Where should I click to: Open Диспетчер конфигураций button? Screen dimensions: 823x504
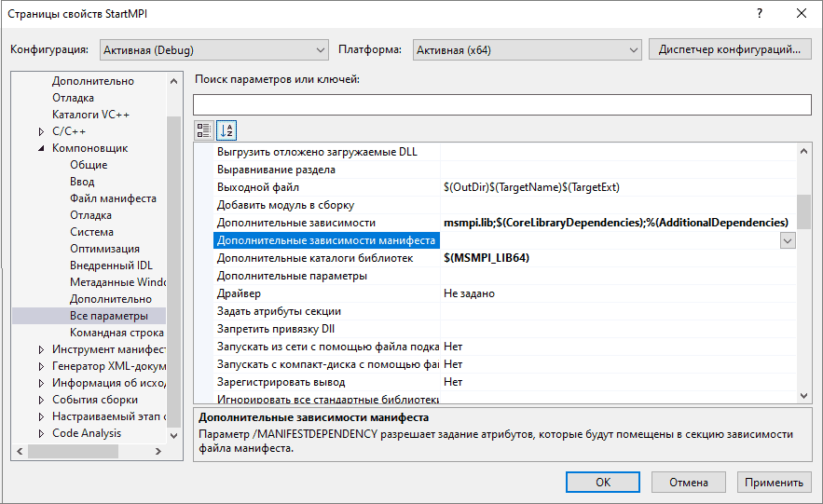730,49
